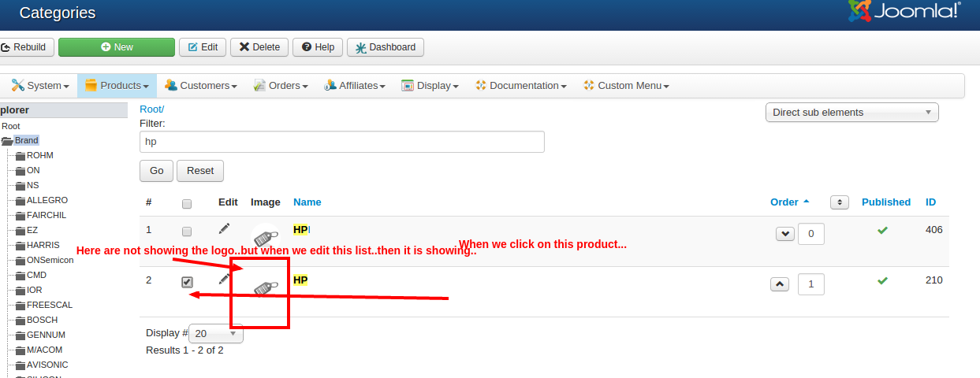
Task: Click the filter text field containing hp
Action: (342, 142)
